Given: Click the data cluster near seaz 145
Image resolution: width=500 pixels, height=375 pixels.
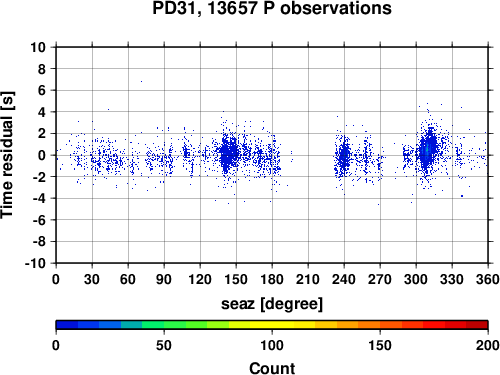Looking at the screenshot, I should pos(228,153).
